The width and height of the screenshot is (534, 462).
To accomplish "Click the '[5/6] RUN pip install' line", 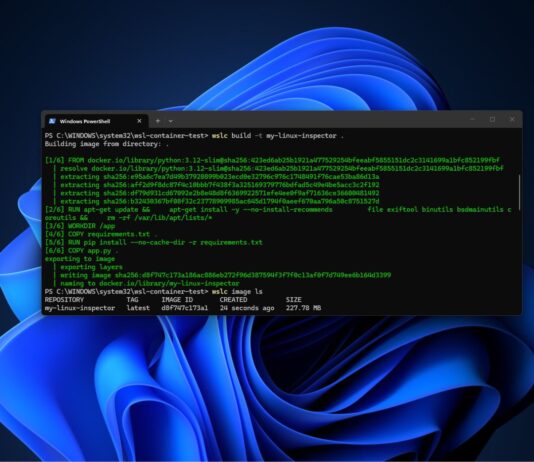I will 154,242.
